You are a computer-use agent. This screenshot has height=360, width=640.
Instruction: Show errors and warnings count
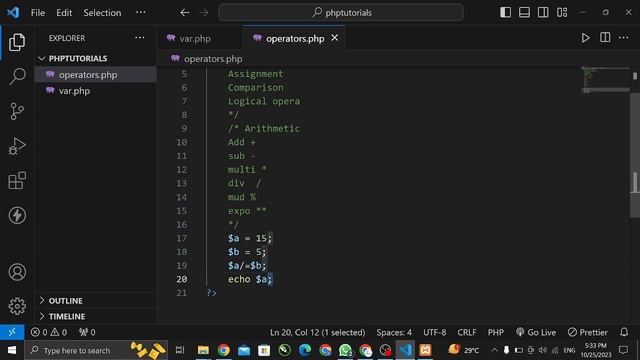coord(49,332)
